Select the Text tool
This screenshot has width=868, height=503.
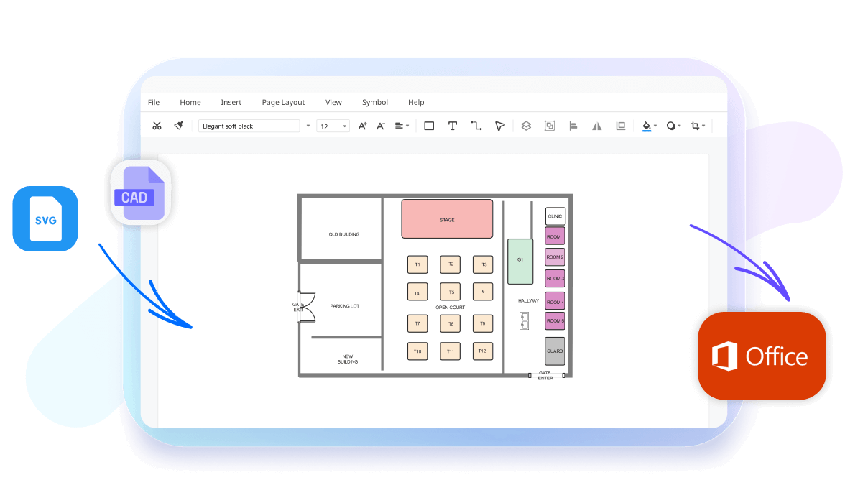click(x=453, y=126)
